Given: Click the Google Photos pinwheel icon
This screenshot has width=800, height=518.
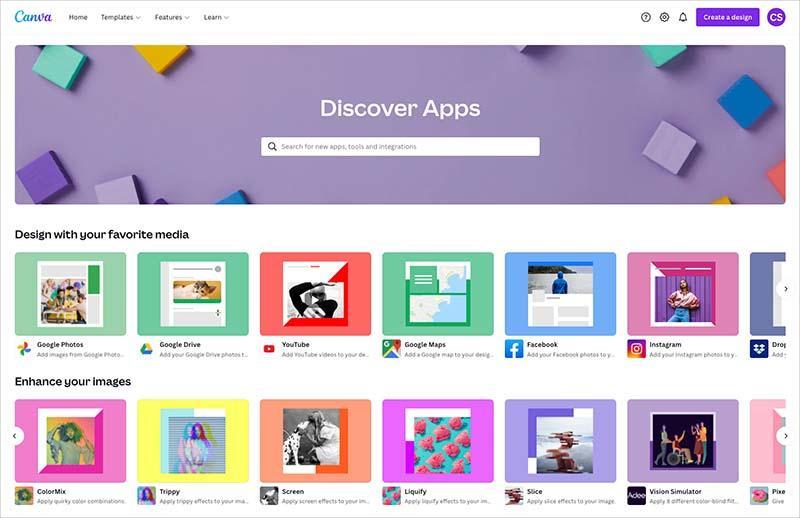Looking at the screenshot, I should pos(24,349).
